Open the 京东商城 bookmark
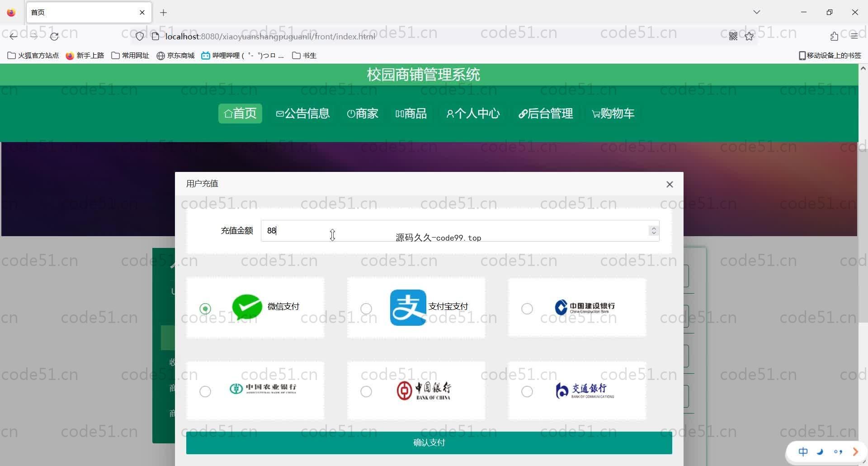The image size is (868, 466). point(175,56)
